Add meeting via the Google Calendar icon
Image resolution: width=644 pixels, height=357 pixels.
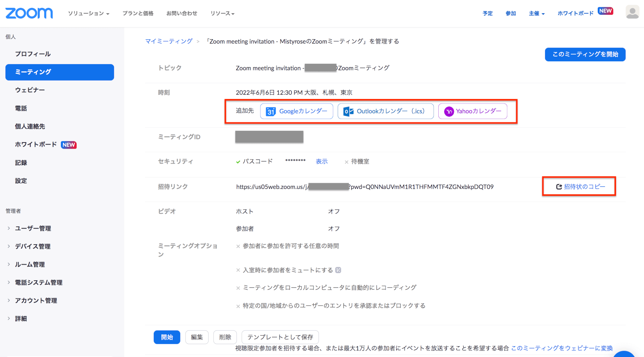point(271,111)
